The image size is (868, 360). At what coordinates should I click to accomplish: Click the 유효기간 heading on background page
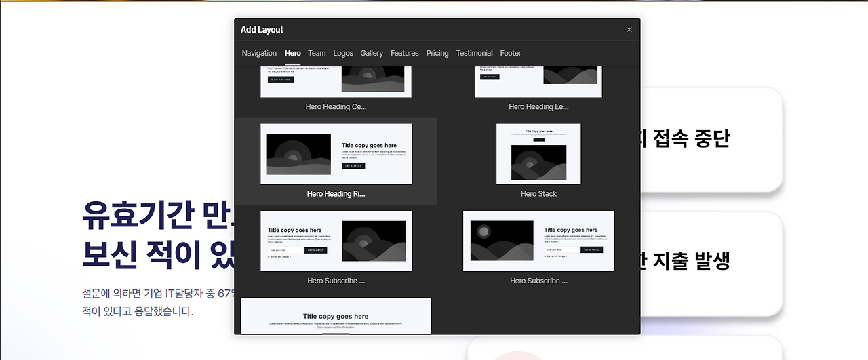(157, 235)
